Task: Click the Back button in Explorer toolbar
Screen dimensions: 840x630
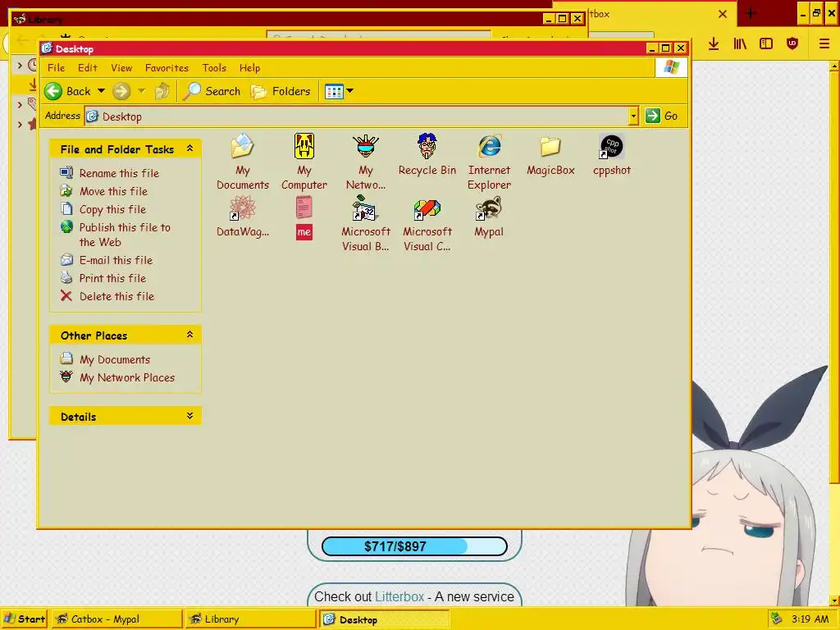Action: pos(67,91)
